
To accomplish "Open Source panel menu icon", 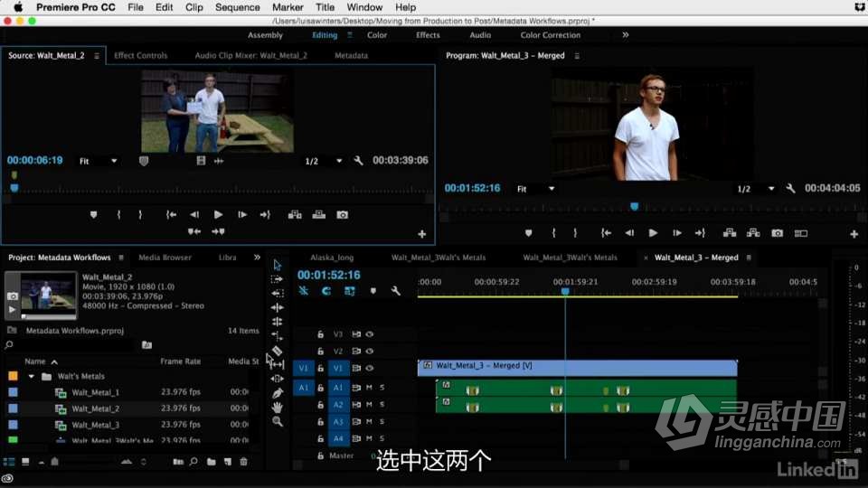I will pos(97,56).
